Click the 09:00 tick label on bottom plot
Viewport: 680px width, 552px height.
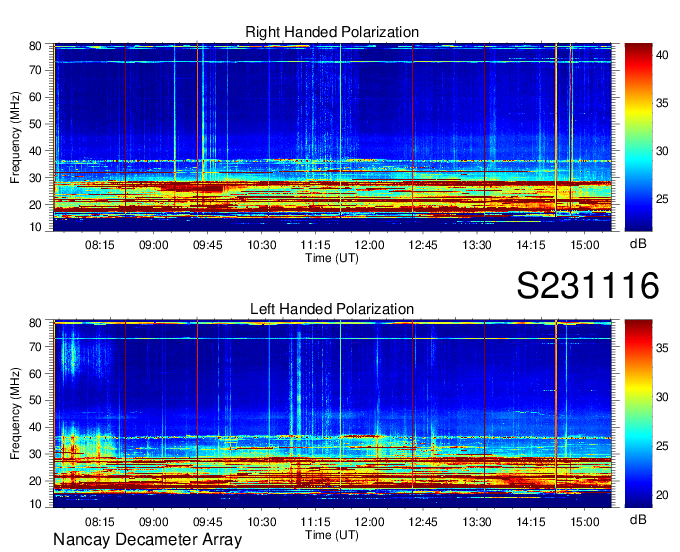tap(154, 522)
